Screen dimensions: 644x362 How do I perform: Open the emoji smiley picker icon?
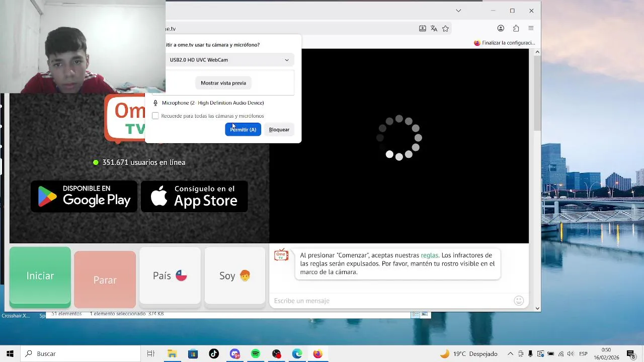[x=519, y=301]
